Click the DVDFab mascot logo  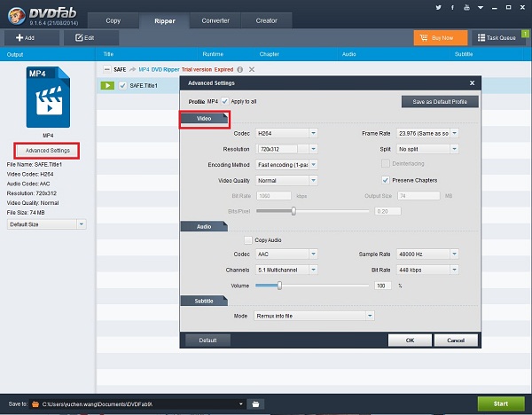[16, 16]
